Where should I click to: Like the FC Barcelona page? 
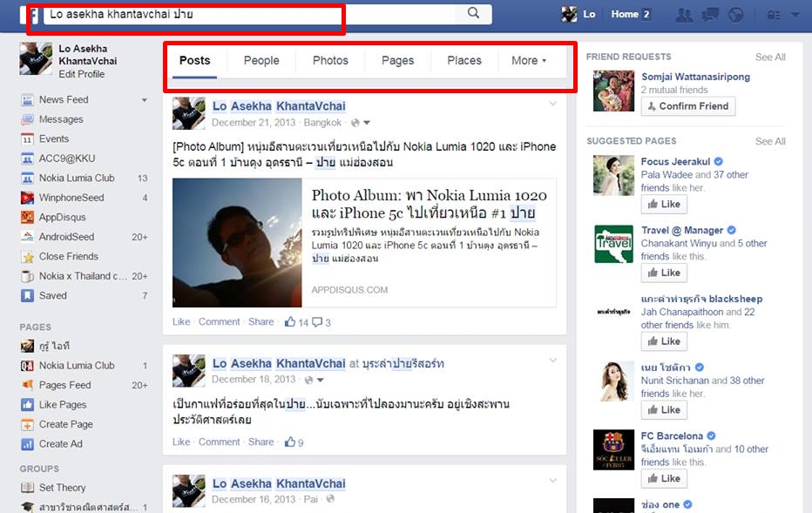click(664, 478)
